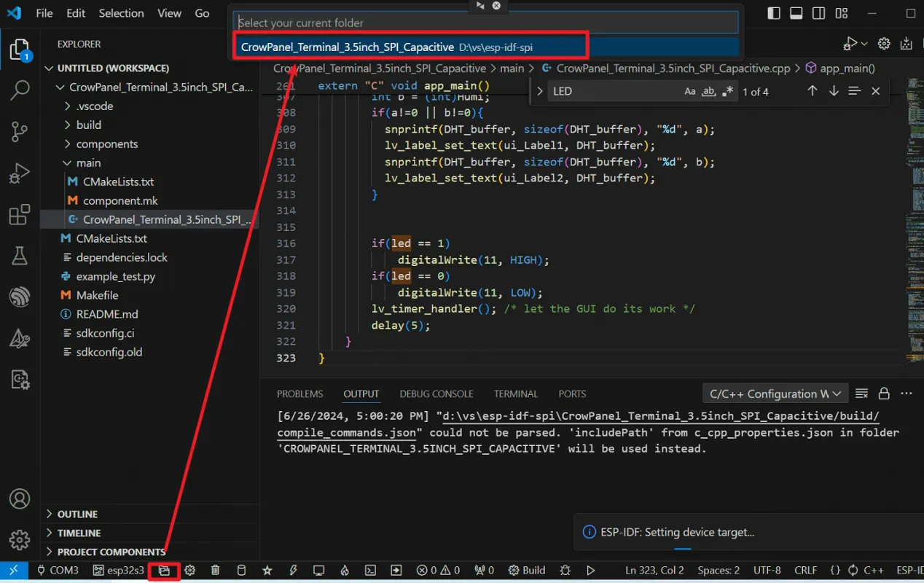The height and width of the screenshot is (583, 924).
Task: Click the 'Select your current folder' input
Action: [x=486, y=23]
